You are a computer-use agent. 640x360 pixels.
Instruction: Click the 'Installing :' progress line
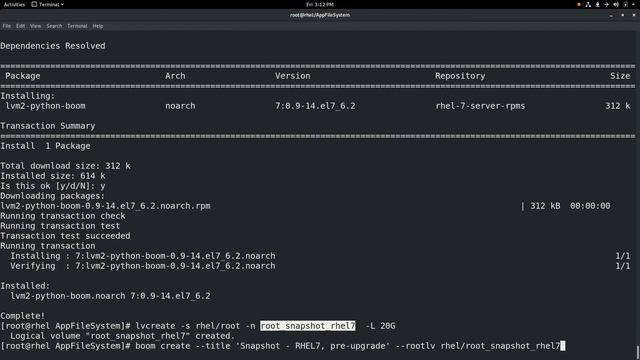click(x=143, y=256)
